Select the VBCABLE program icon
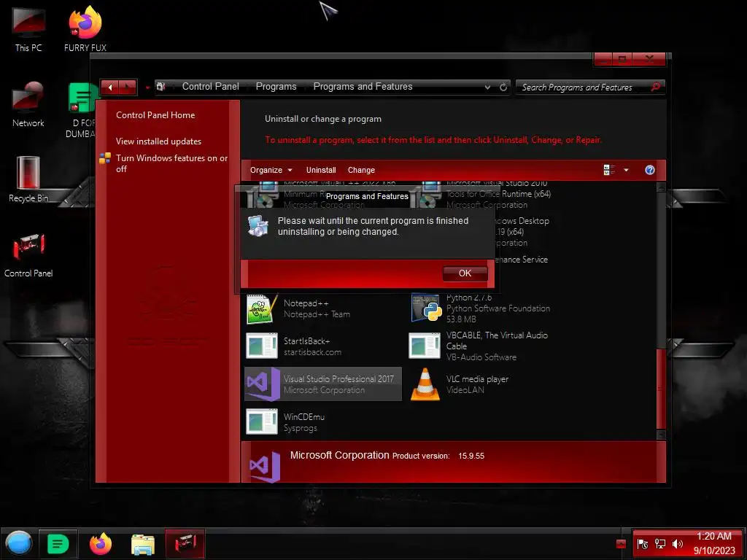Screen dimensions: 747x560 [425, 346]
